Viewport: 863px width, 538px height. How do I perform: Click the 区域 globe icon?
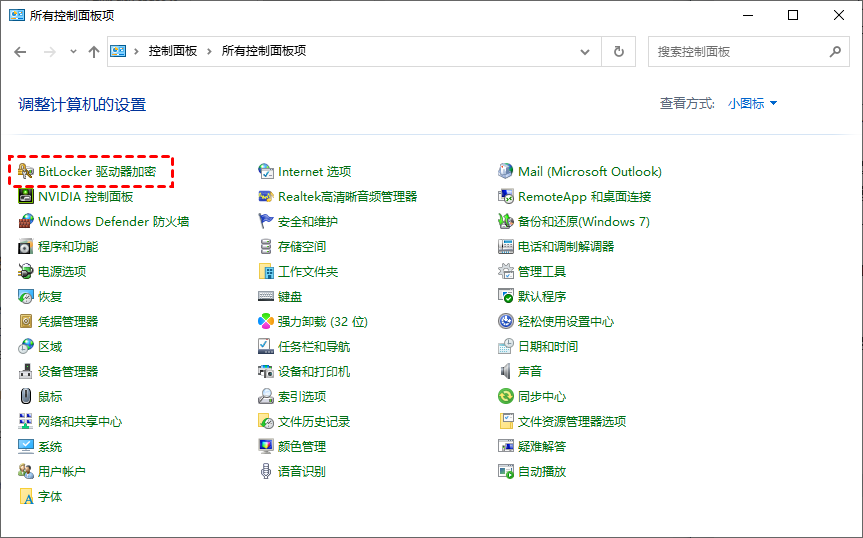(25, 347)
